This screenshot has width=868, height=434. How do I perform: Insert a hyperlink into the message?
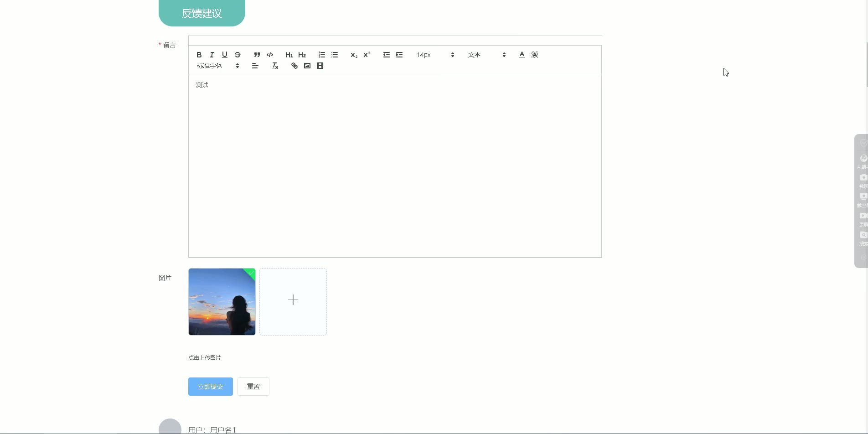pyautogui.click(x=294, y=66)
